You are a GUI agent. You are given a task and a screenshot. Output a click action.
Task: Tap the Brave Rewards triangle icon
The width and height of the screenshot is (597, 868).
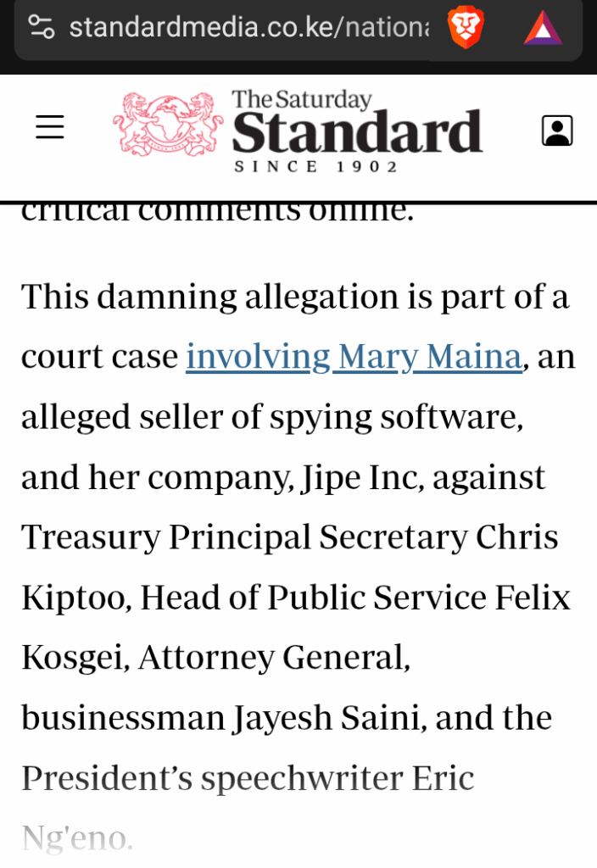coord(543,28)
